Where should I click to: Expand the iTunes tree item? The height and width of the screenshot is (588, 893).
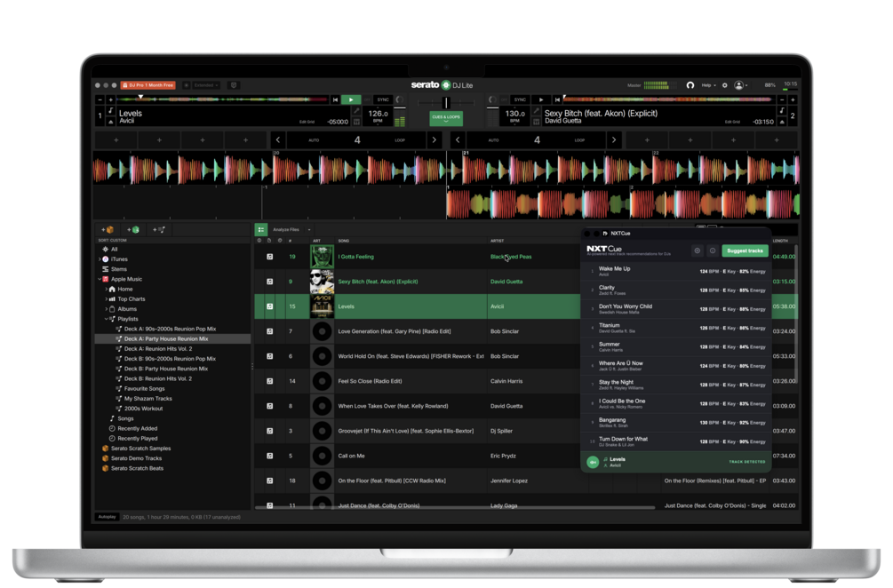point(100,259)
